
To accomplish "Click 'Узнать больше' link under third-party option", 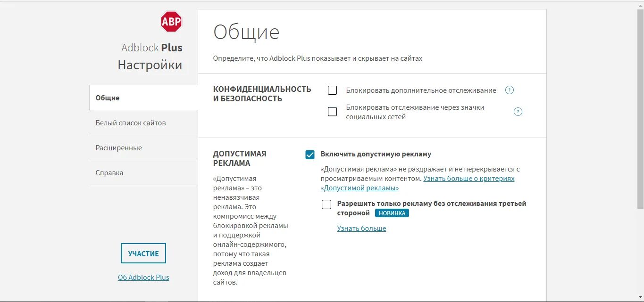I will tap(361, 229).
